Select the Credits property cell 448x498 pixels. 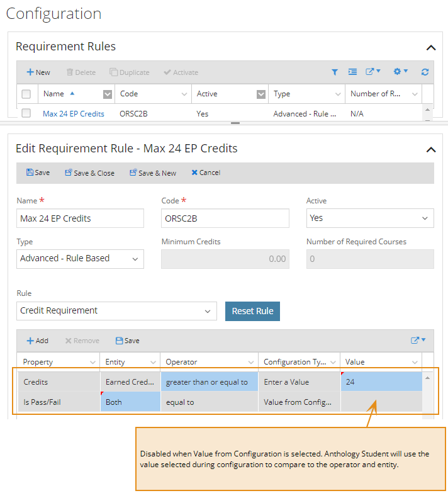pos(59,382)
